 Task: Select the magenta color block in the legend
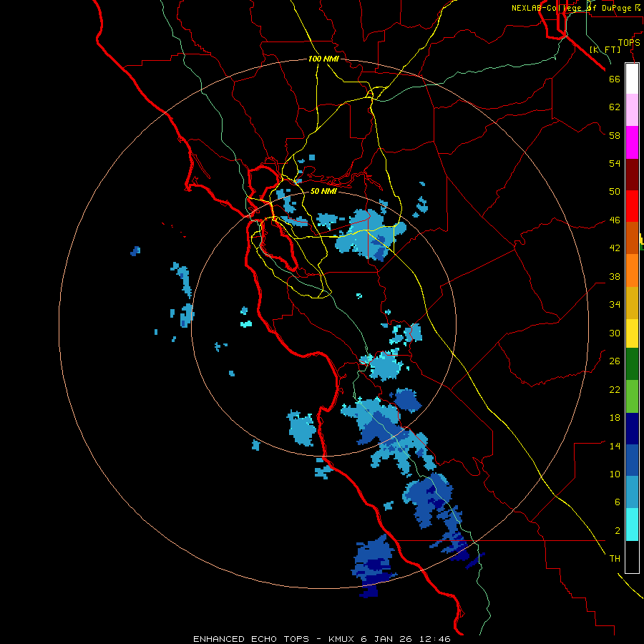[632, 142]
